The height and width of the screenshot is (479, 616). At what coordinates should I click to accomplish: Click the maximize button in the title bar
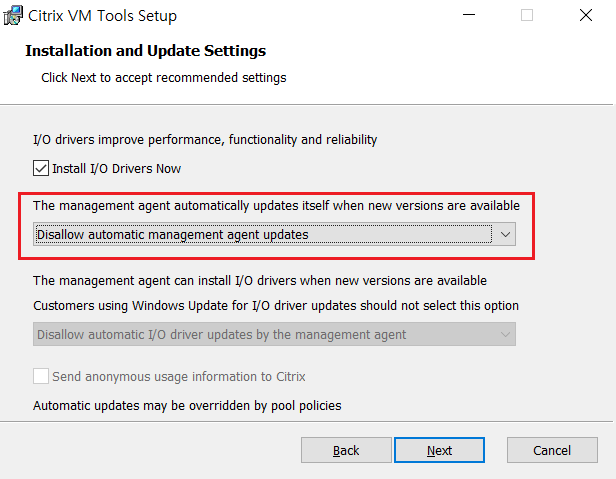coord(527,16)
